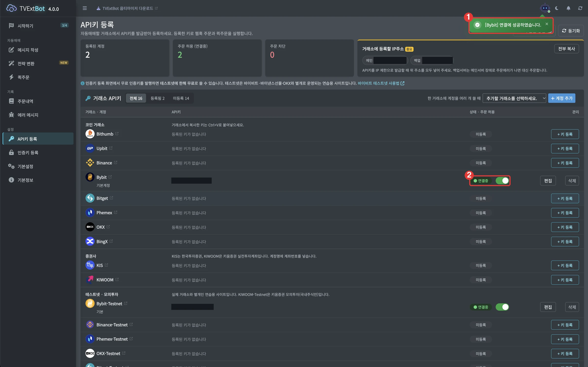Open 기본설정 in sidebar
This screenshot has width=588, height=367.
pos(38,166)
